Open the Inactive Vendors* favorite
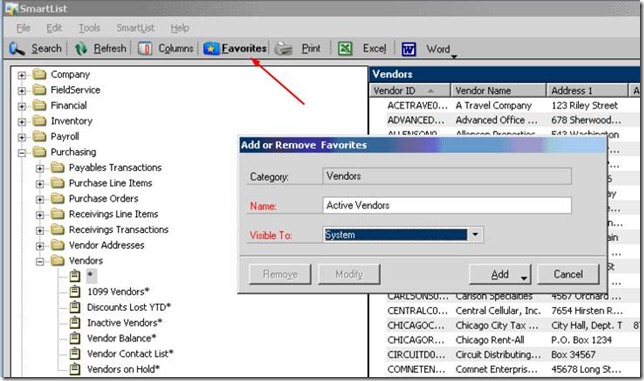644x381 pixels. coord(124,323)
